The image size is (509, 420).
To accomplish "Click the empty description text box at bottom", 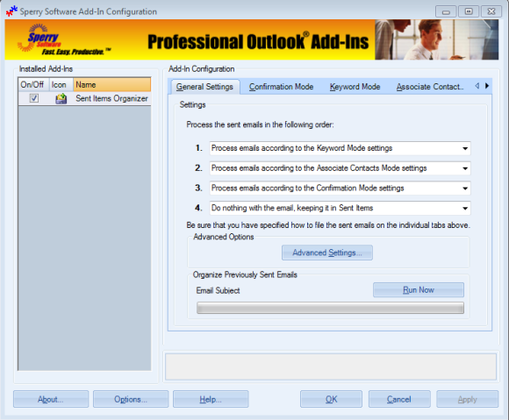I will (331, 367).
